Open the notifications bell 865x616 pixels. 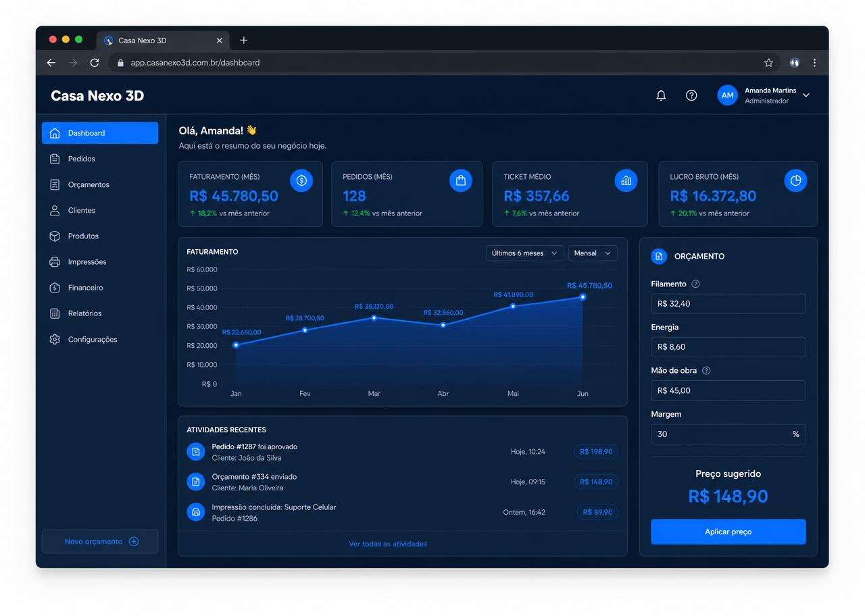click(661, 95)
